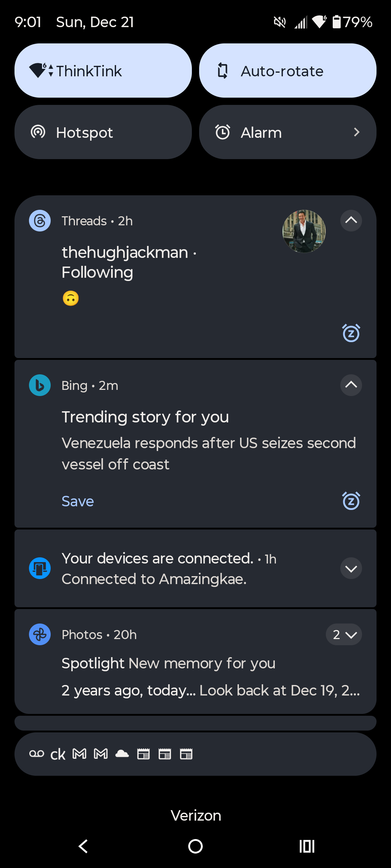
Task: Turn on the Hotspot tile
Action: (103, 132)
